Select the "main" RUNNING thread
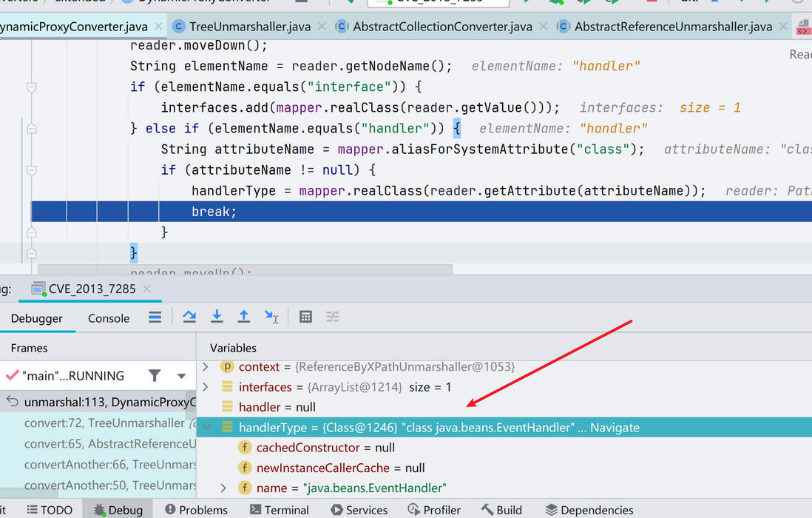Screen dimensions: 812x518 pyautogui.click(x=72, y=376)
